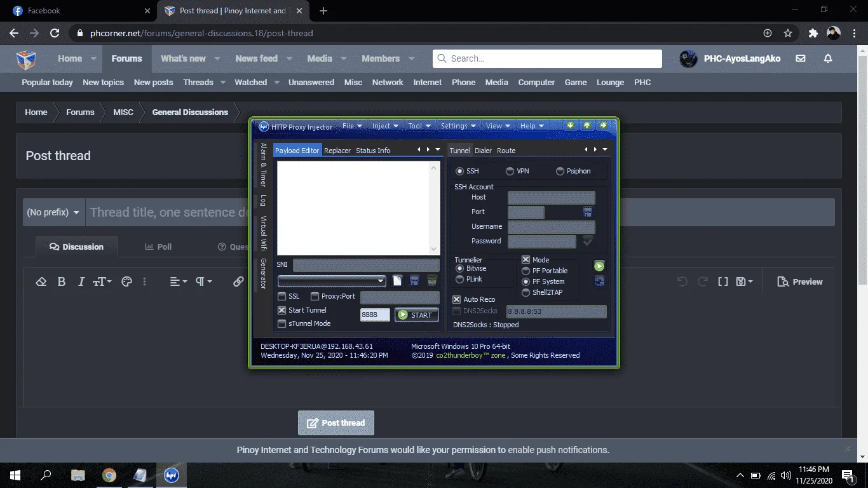
Task: Uncheck the Start Tunnel checkbox
Action: [282, 310]
